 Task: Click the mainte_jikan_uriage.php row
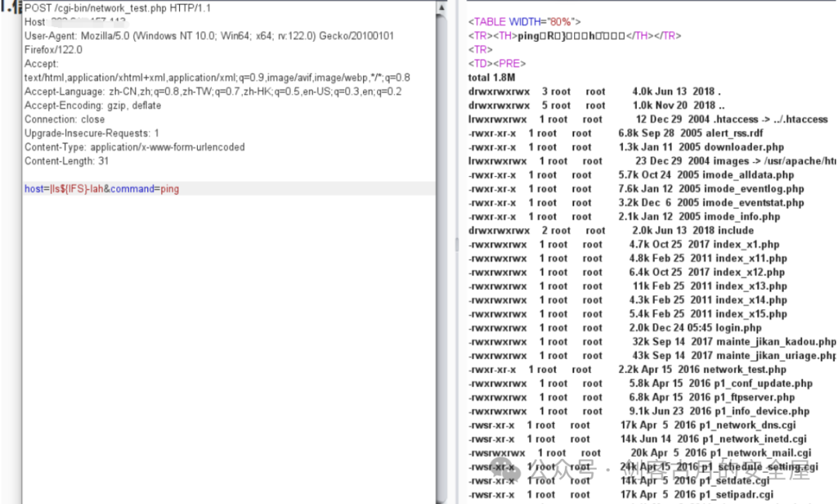[652, 355]
